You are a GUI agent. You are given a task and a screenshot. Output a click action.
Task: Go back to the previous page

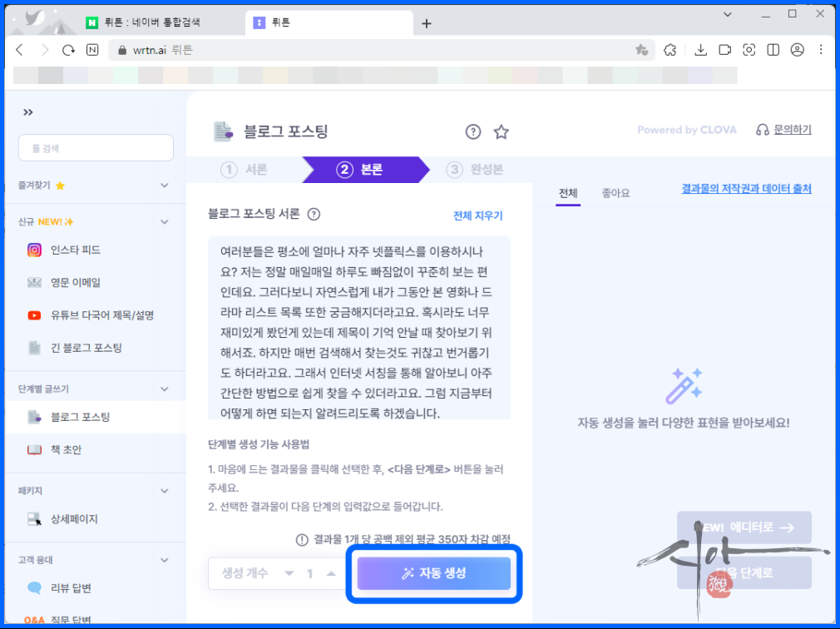pos(20,50)
